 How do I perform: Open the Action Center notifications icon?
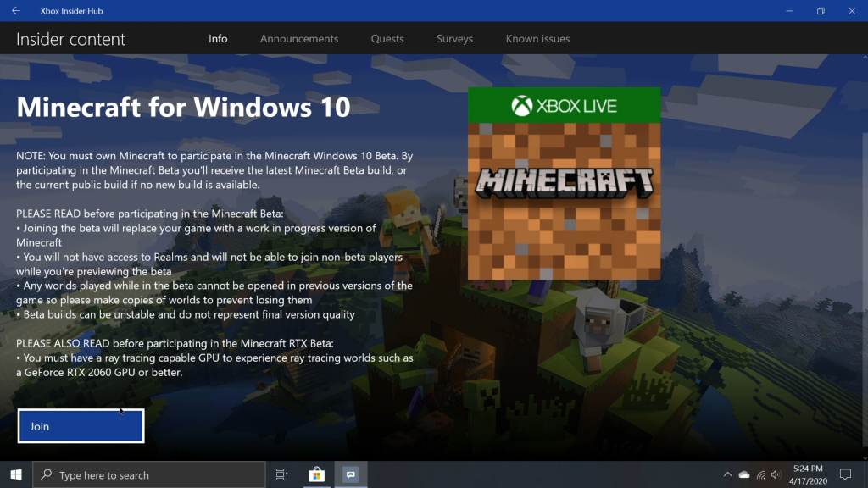845,474
